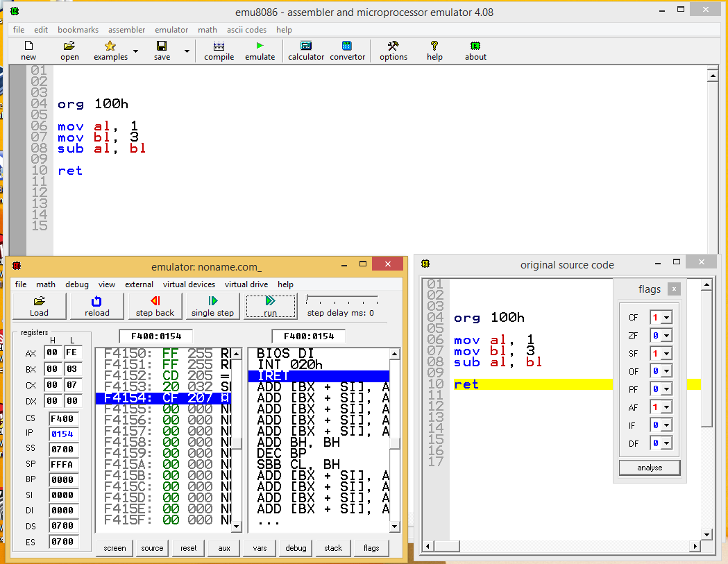The image size is (728, 564).
Task: Open the AF flag dropdown
Action: tap(667, 408)
